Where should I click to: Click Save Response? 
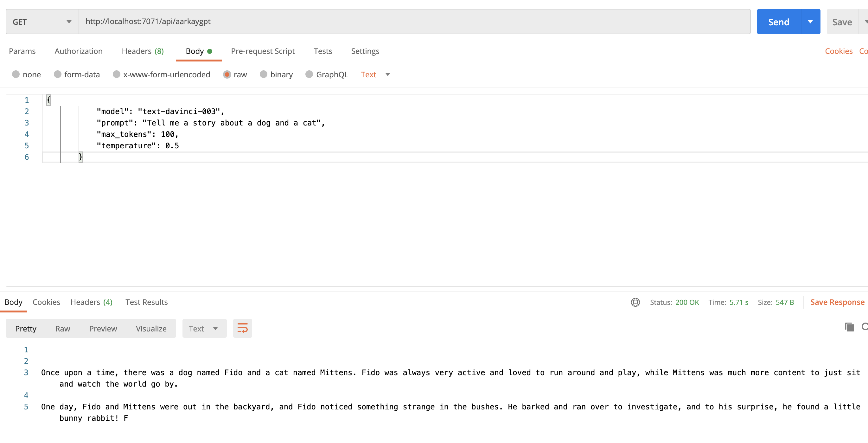click(x=837, y=302)
